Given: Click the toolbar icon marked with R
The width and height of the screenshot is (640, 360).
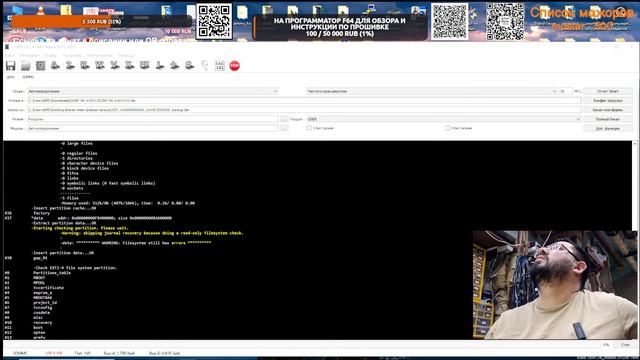Looking at the screenshot, I should (x=85, y=65).
